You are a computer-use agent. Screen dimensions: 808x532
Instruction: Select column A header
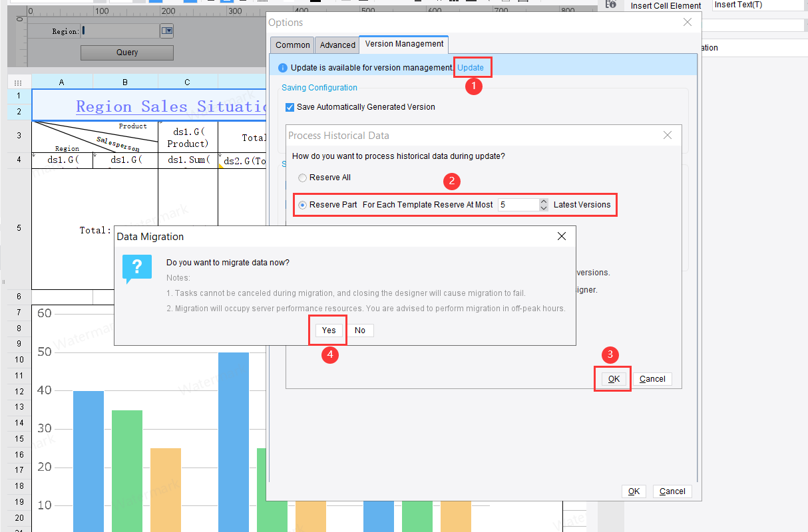(62, 82)
